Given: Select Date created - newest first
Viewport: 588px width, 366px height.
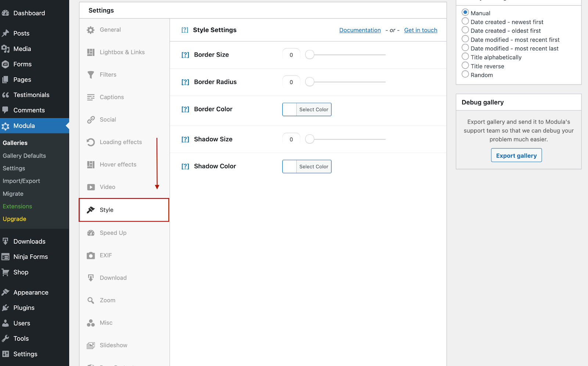Looking at the screenshot, I should 465,21.
